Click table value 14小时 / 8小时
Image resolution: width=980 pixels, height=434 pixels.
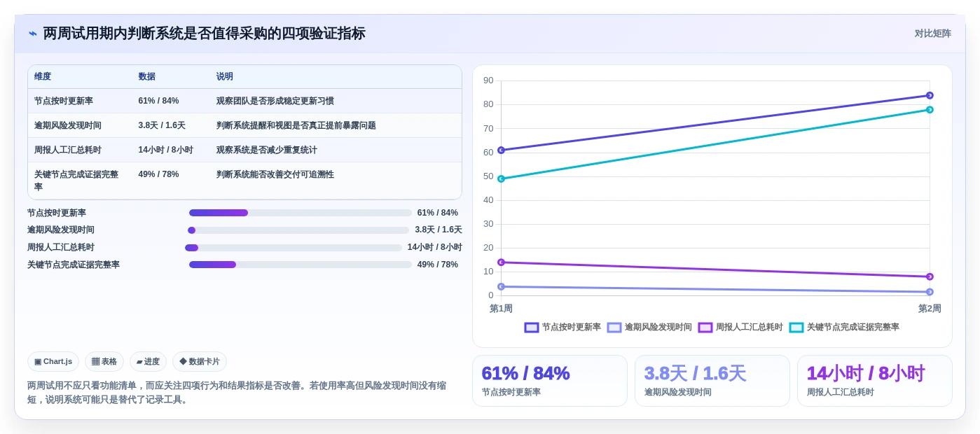tap(166, 150)
